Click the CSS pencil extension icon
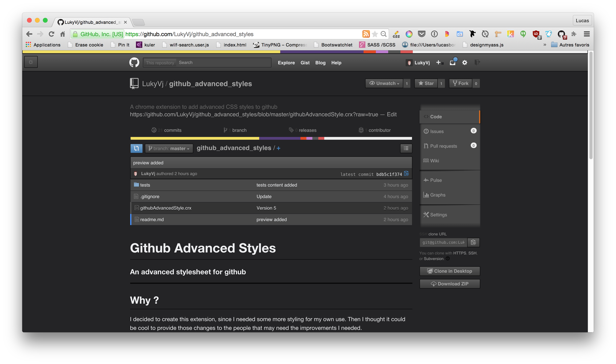This screenshot has height=364, width=616. [x=396, y=34]
